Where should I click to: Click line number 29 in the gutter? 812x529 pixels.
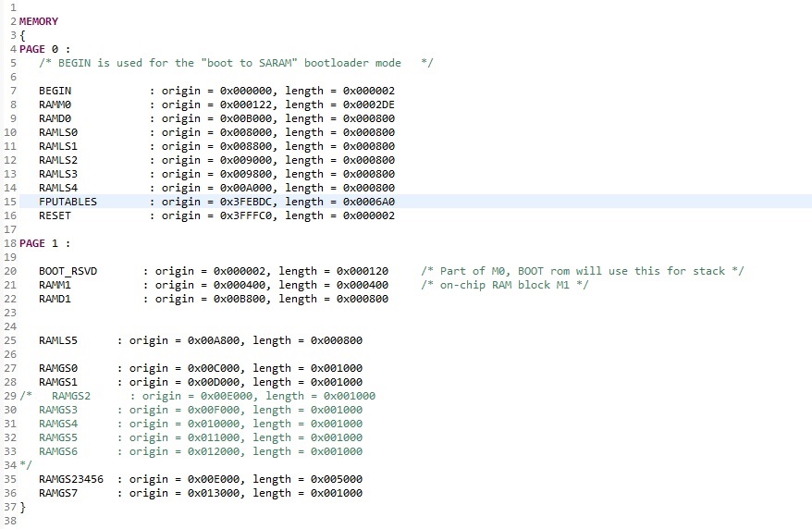pyautogui.click(x=10, y=396)
